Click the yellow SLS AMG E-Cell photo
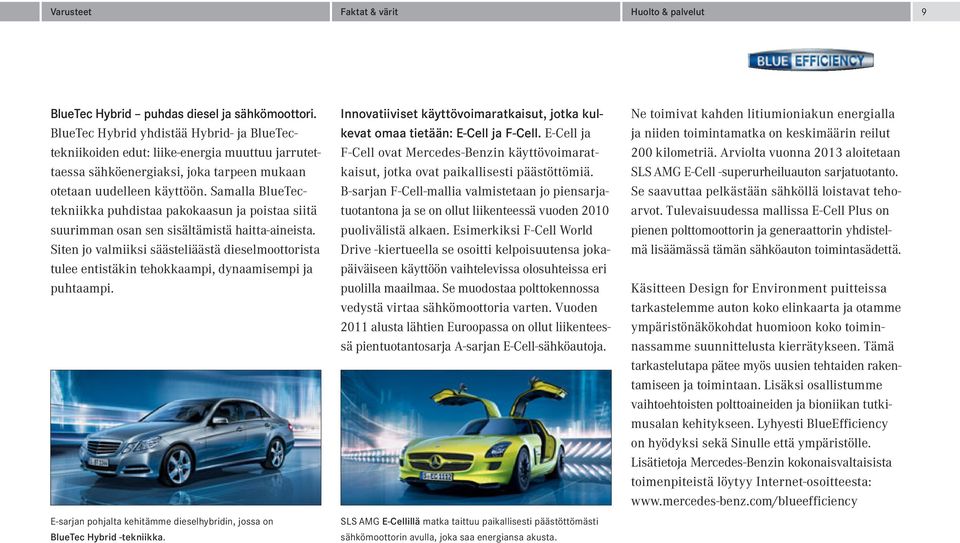Screen dimensions: 960x543 click(x=476, y=437)
